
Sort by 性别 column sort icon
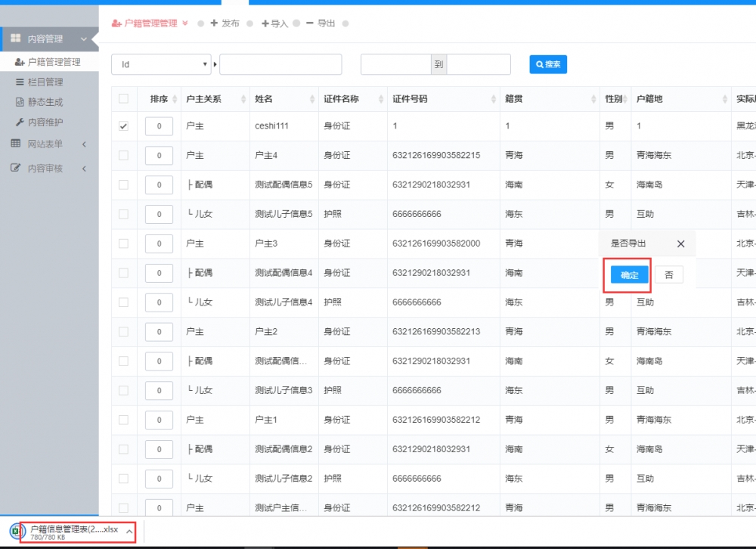tap(625, 99)
